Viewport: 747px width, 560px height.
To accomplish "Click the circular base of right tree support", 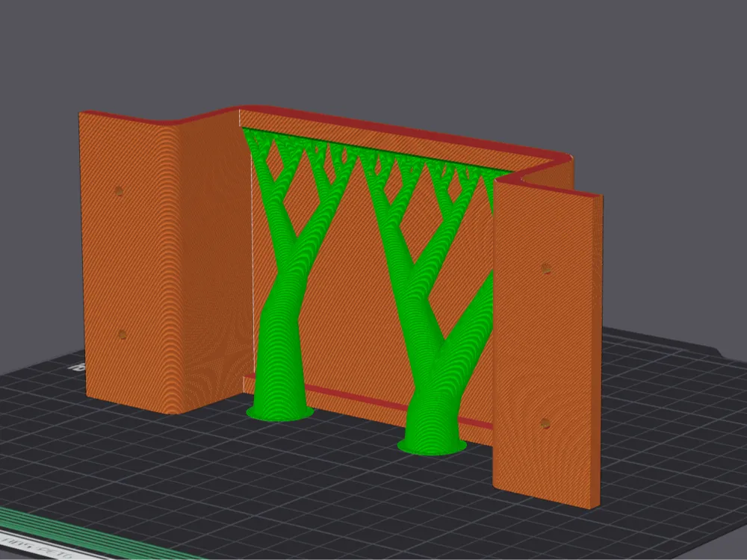I will tap(432, 447).
